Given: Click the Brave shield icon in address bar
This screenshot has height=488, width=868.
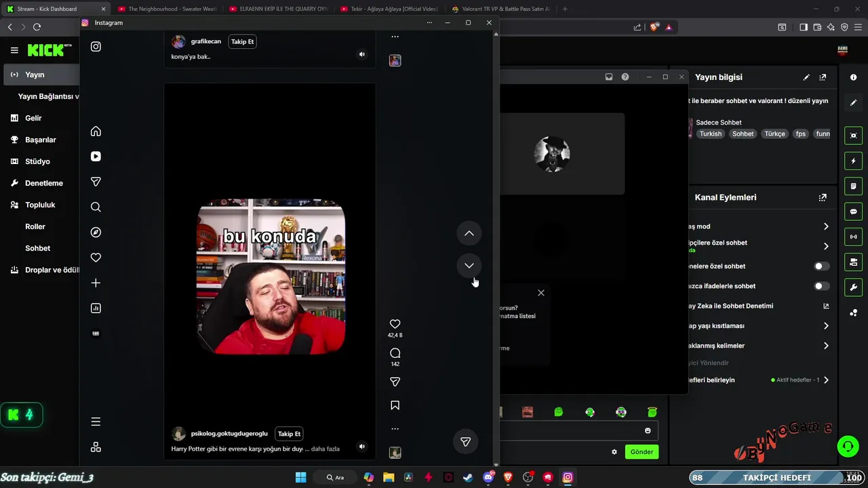Looking at the screenshot, I should click(654, 27).
